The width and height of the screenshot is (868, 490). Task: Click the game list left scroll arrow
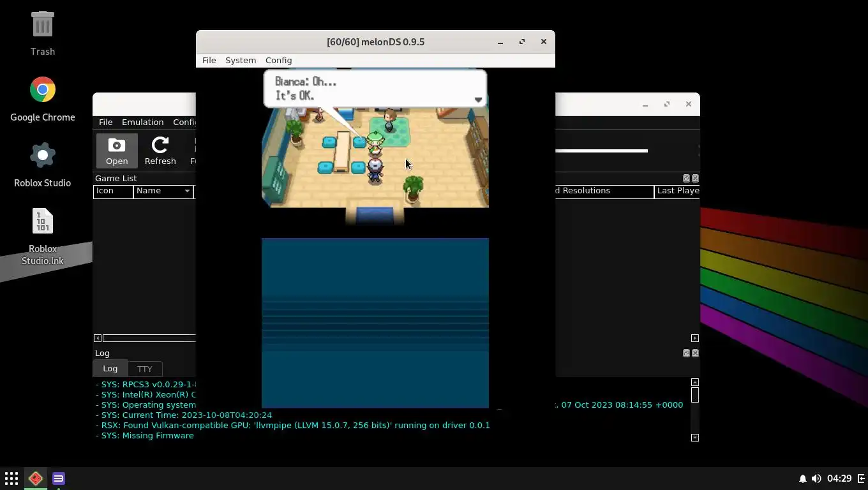click(98, 338)
